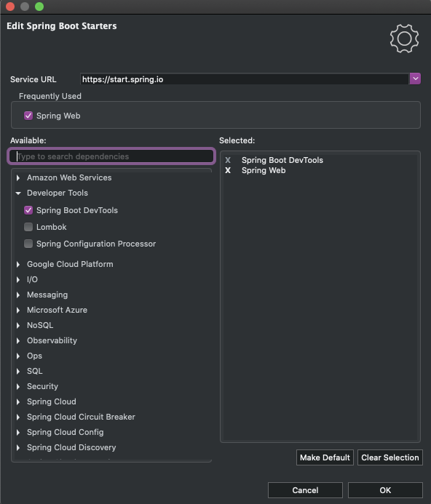
Task: Uncheck Spring Web in Frequently Used
Action: 28,116
